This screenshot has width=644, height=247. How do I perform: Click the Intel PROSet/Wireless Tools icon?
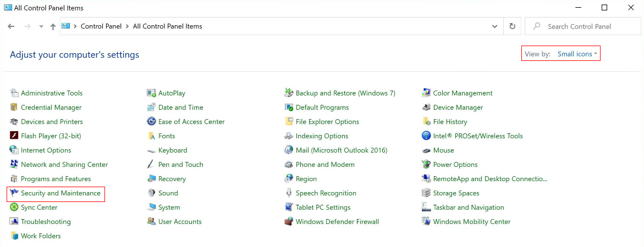tap(426, 136)
